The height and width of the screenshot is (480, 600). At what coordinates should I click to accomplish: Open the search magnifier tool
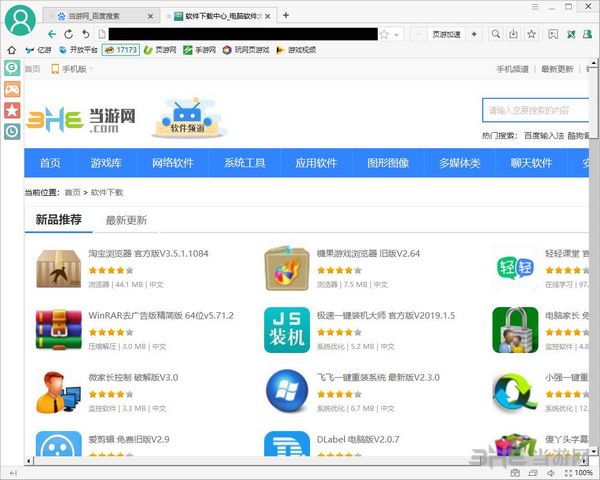click(496, 34)
